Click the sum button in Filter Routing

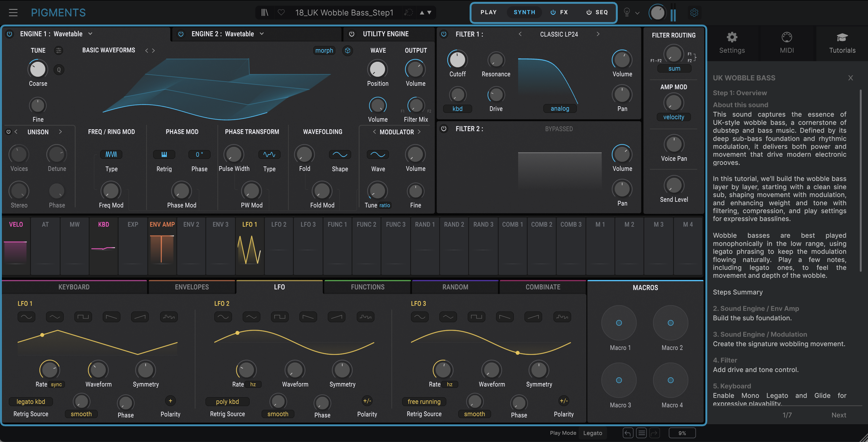point(674,68)
